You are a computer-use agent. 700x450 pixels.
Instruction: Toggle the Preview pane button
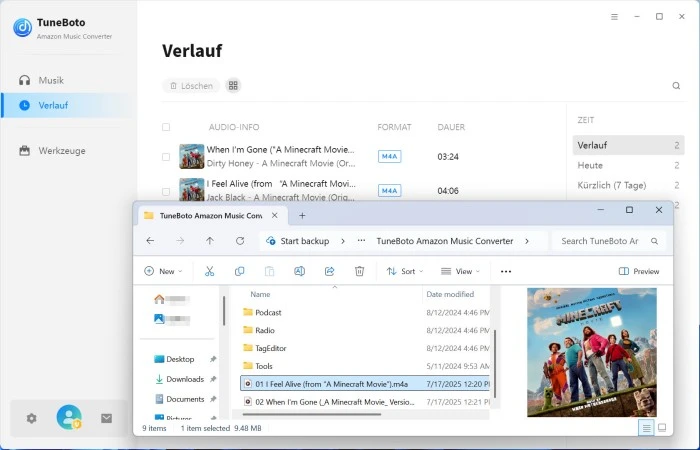coord(639,271)
